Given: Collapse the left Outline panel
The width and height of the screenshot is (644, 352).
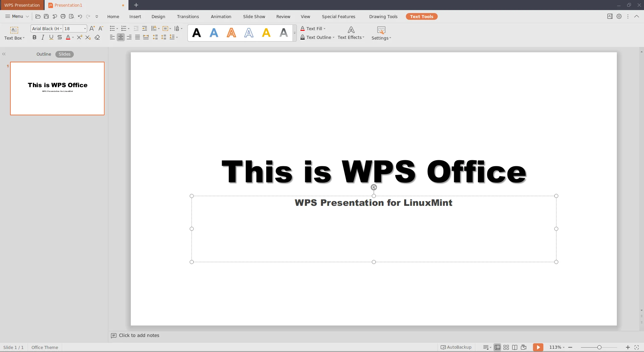Looking at the screenshot, I should click(3, 54).
